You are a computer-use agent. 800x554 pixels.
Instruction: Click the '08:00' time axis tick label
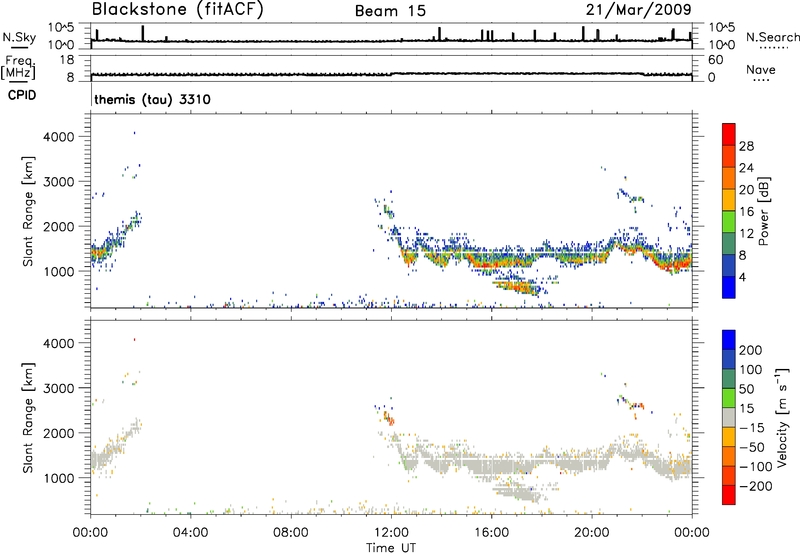[x=291, y=533]
